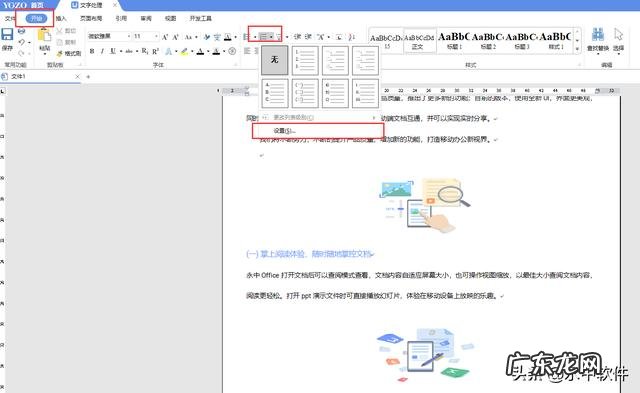Screen dimensions: 640x393
Task: Click the clear formatting icon
Action: [x=207, y=37]
